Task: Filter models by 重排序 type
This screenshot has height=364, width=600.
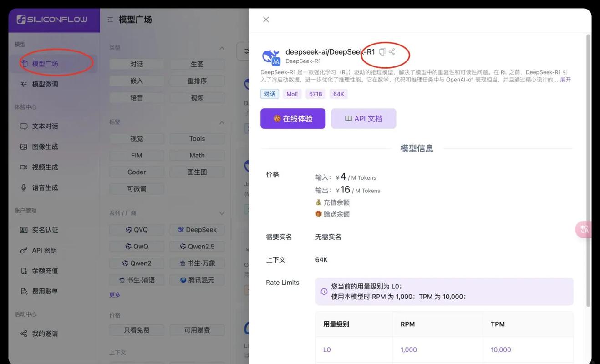Action: click(197, 81)
